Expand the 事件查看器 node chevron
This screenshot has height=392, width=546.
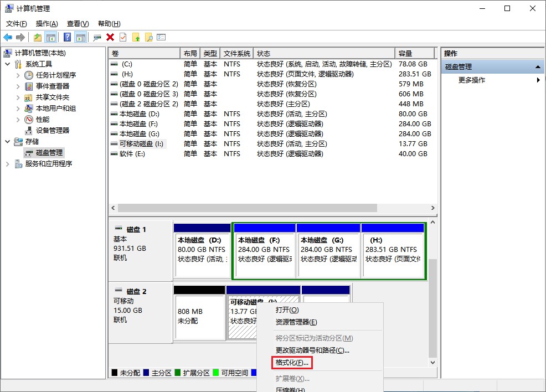[x=18, y=86]
